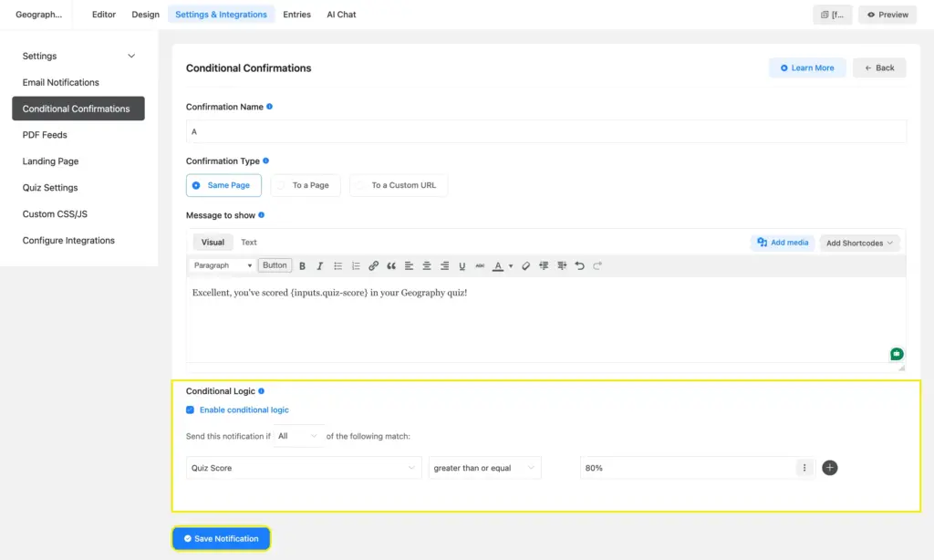Insert a bulleted list
934x560 pixels.
(337, 265)
